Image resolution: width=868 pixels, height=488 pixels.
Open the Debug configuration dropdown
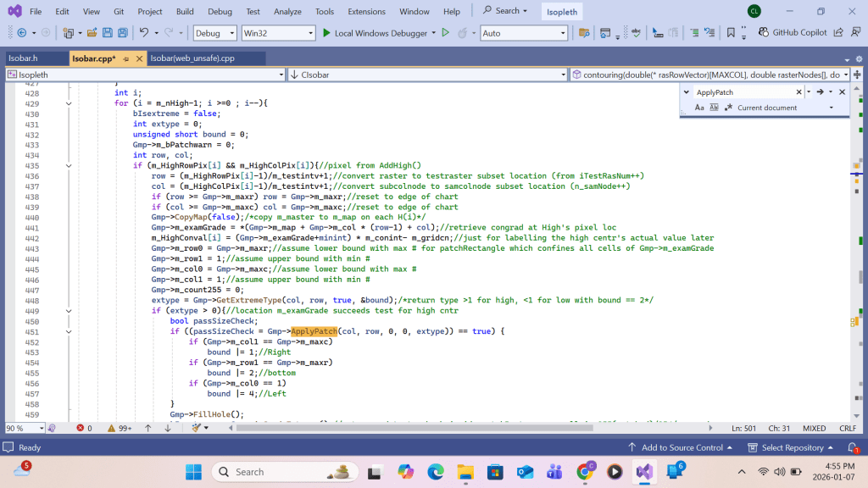coord(214,33)
